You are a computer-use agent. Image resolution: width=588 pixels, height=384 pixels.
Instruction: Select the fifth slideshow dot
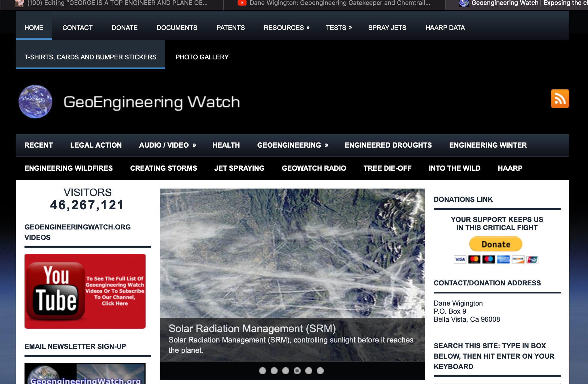point(309,371)
